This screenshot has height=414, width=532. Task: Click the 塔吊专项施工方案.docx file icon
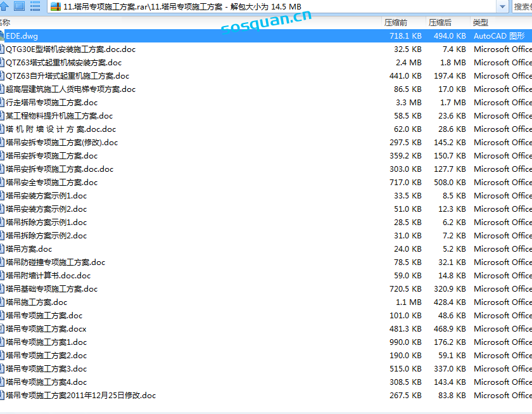coord(2,329)
